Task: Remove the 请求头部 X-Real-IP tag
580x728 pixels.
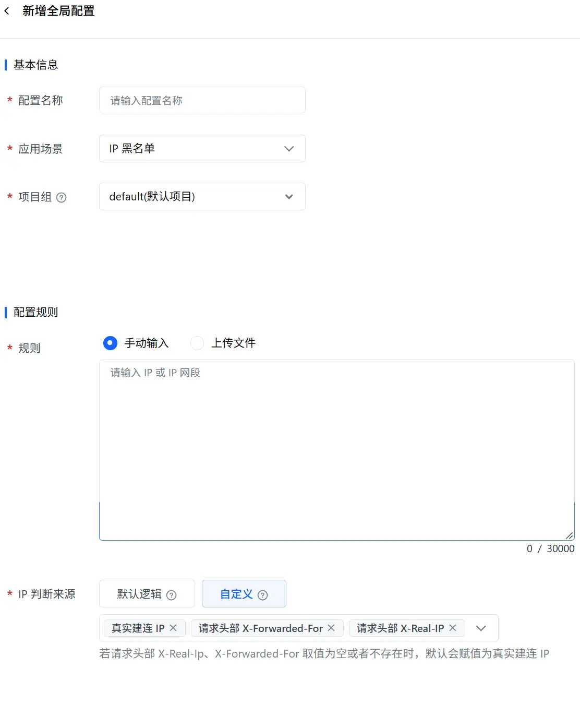Action: (x=453, y=628)
